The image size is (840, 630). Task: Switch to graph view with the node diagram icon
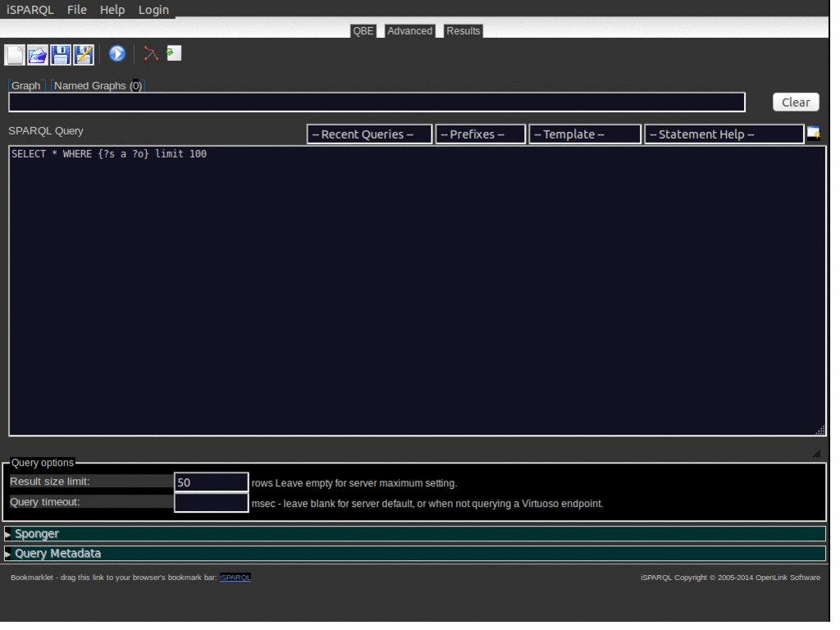tap(150, 53)
